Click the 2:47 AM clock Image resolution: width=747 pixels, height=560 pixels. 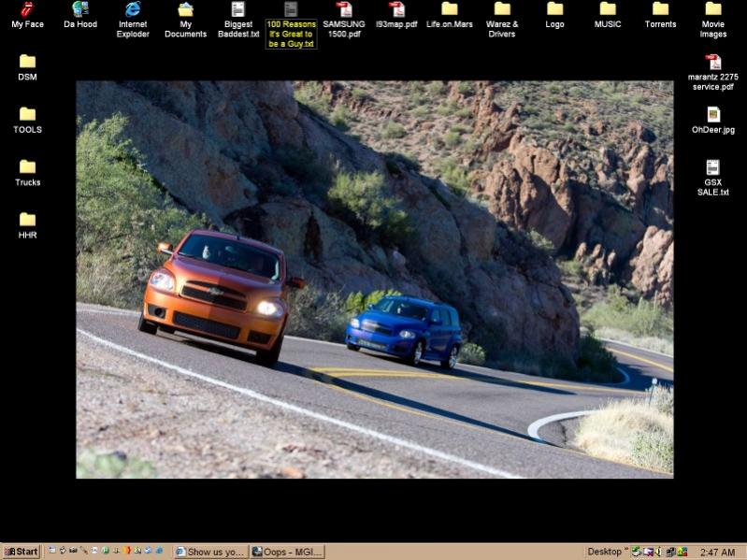tap(717, 552)
